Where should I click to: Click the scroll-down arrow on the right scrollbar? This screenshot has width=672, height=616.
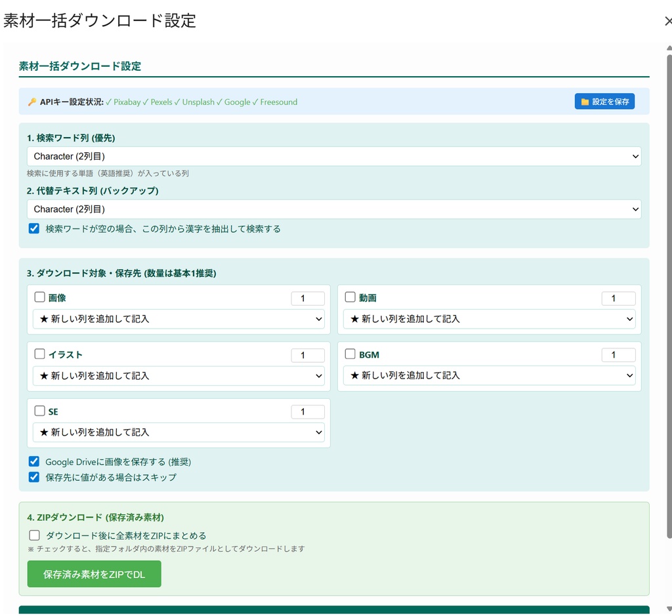[x=667, y=610]
